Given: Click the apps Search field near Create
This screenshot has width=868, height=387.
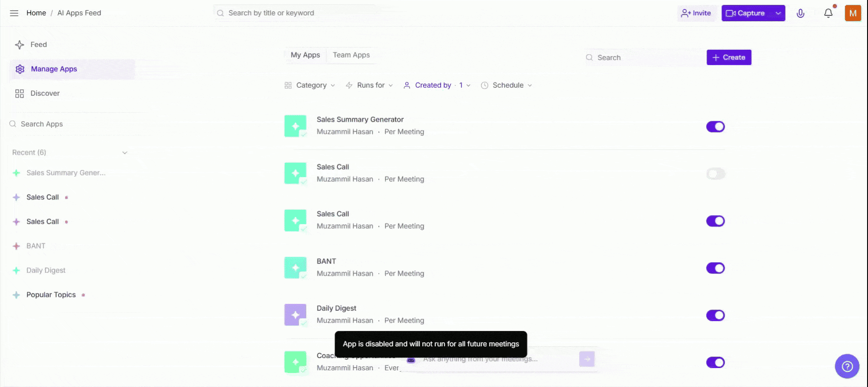Looking at the screenshot, I should point(644,58).
